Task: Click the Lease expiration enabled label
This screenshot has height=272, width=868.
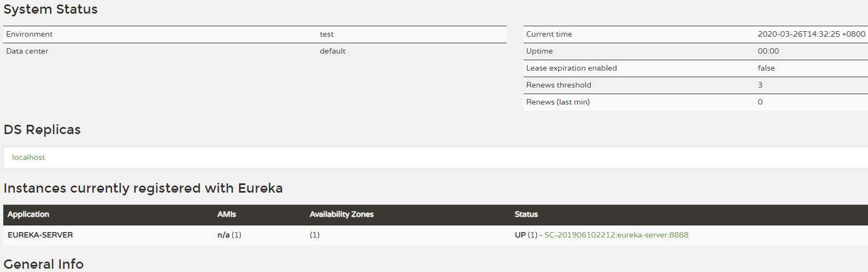Action: 571,68
